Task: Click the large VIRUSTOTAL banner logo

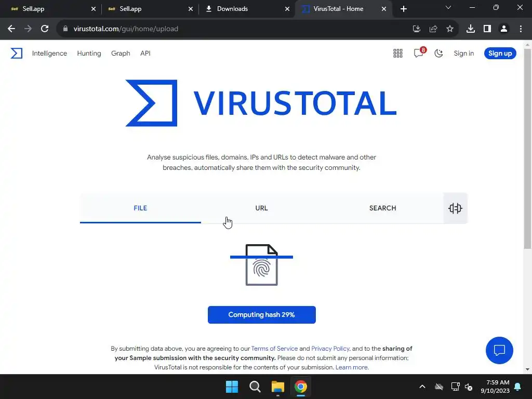Action: [261, 103]
